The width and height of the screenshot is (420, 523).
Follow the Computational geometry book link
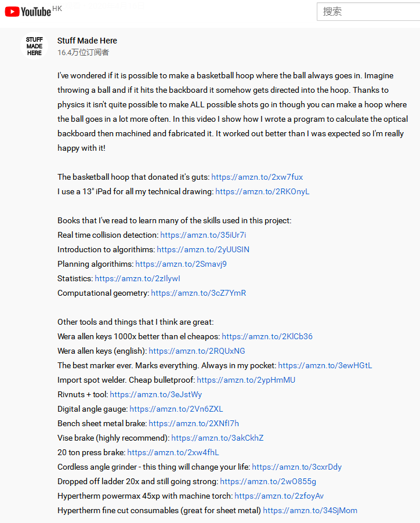(198, 293)
